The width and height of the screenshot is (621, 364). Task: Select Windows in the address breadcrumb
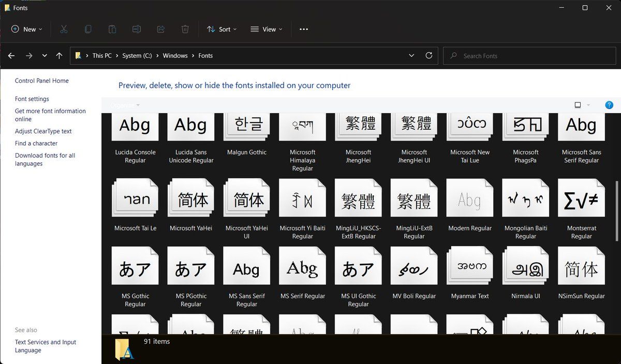[x=175, y=56]
